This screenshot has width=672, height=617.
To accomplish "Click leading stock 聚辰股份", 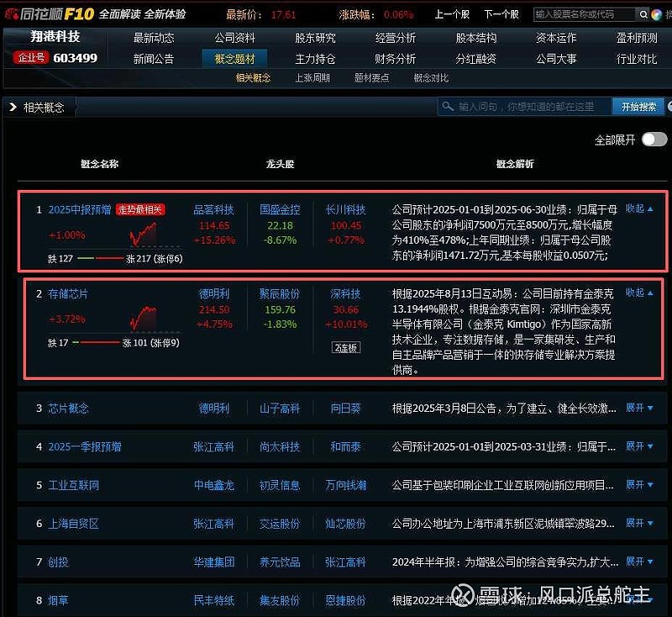I will coord(280,293).
